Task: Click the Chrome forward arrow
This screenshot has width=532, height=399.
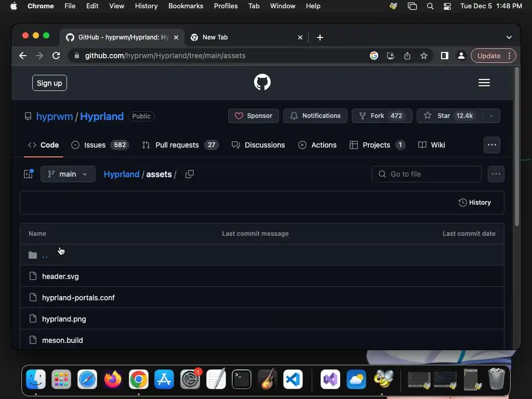Action: (x=39, y=56)
